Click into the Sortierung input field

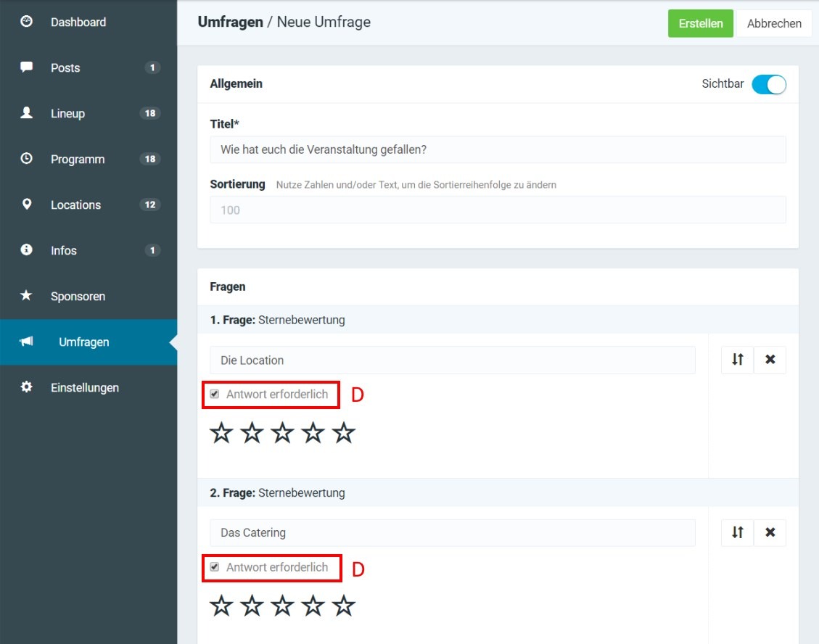click(498, 210)
